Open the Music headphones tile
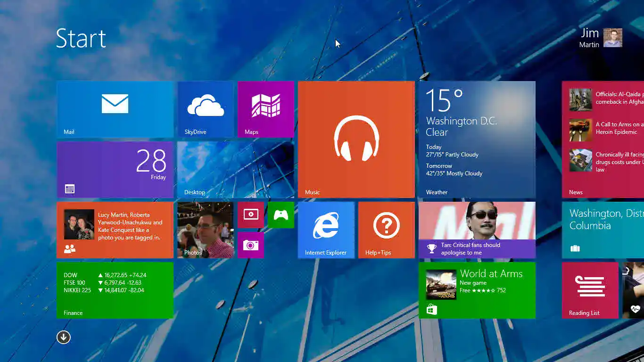The height and width of the screenshot is (362, 644). [x=356, y=139]
